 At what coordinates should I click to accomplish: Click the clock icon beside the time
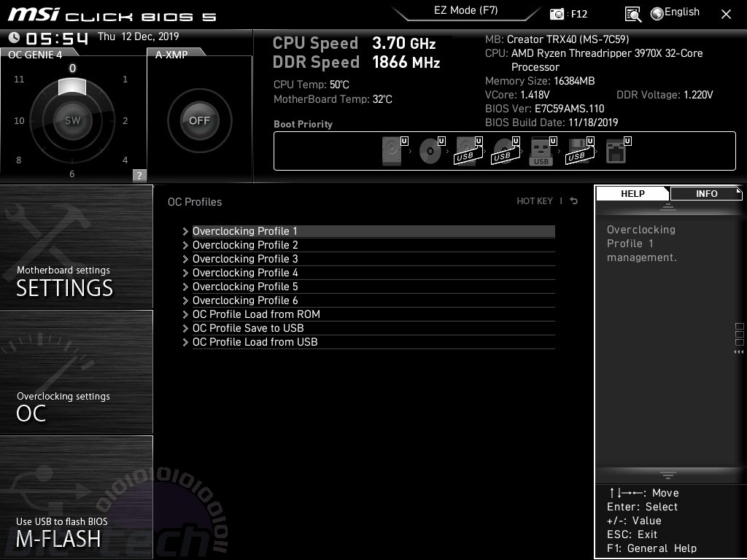[x=15, y=37]
